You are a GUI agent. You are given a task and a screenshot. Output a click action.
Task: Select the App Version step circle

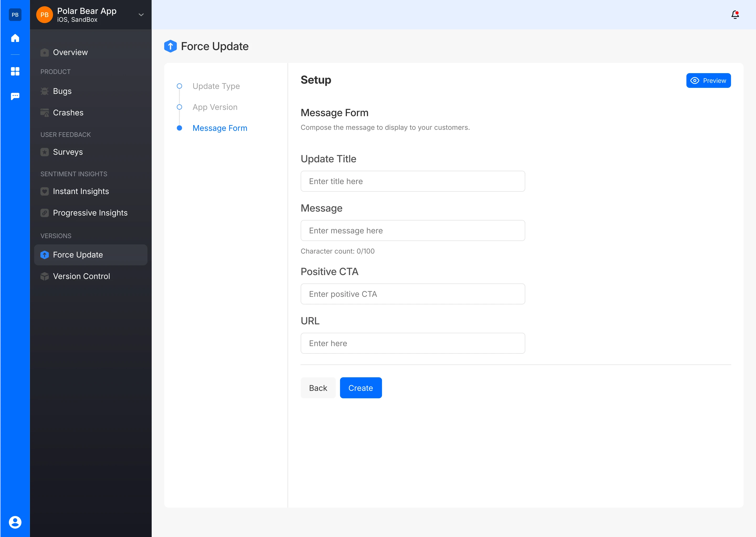click(179, 107)
